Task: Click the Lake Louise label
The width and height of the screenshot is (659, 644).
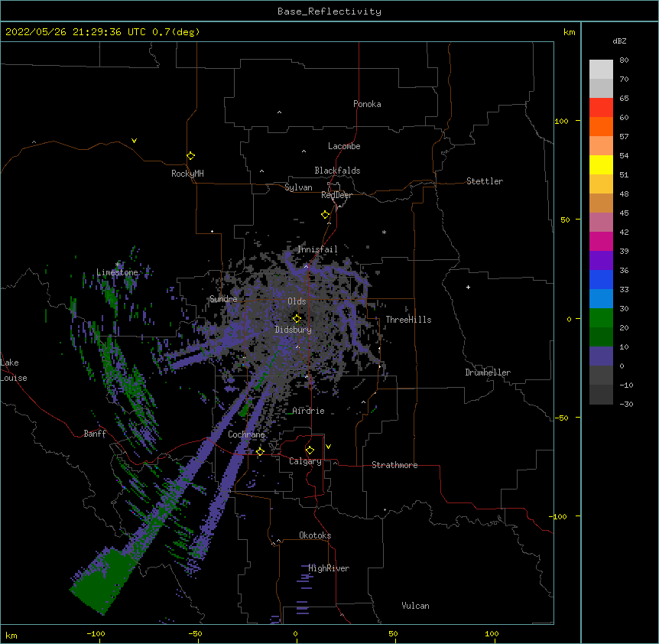Action: (14, 370)
